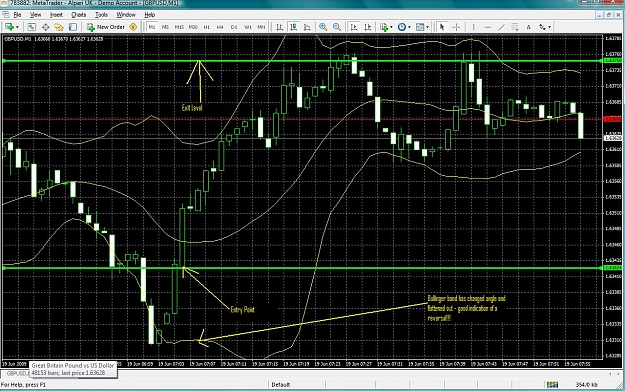Show the Navigator panel (star folder)
The image size is (625, 391).
coord(59,27)
